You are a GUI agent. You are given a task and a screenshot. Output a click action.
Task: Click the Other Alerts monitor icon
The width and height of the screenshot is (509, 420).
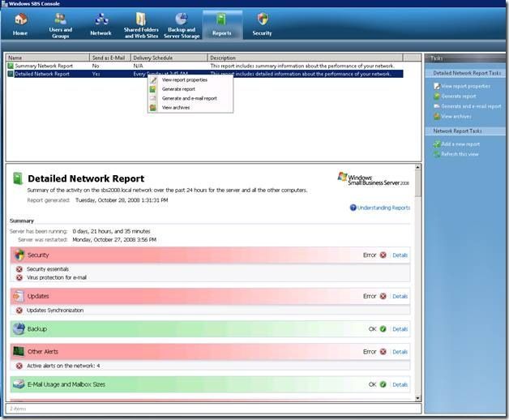tap(19, 351)
